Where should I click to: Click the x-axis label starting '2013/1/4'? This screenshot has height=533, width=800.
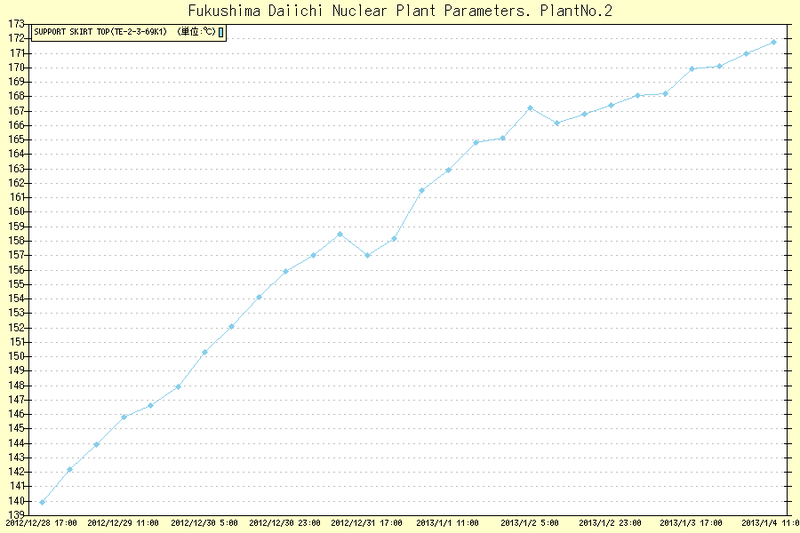point(770,523)
